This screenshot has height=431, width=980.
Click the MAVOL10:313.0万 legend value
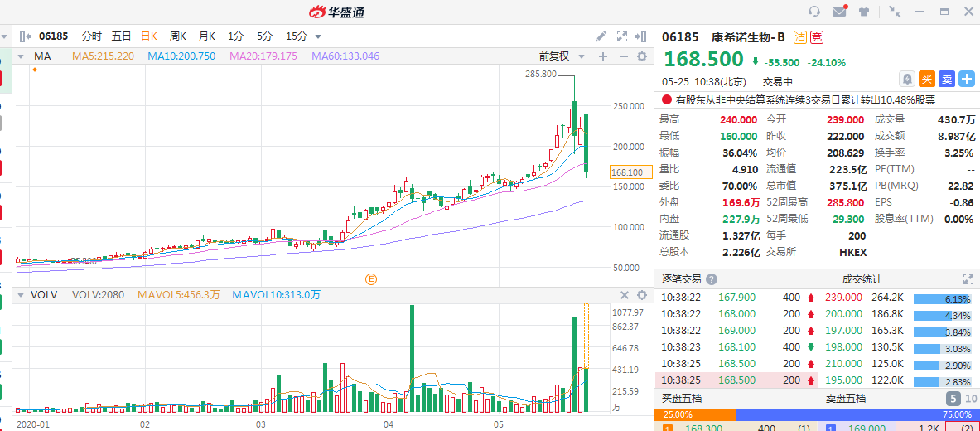(276, 294)
